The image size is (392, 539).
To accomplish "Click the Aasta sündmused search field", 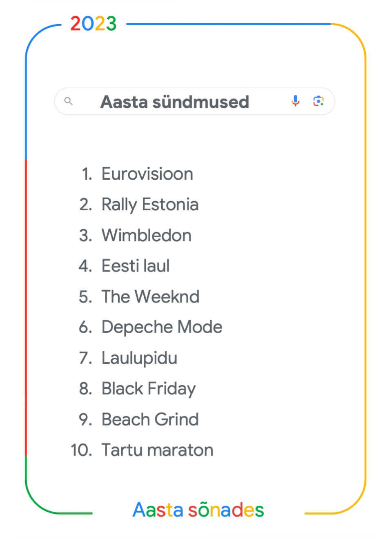I will [x=195, y=101].
